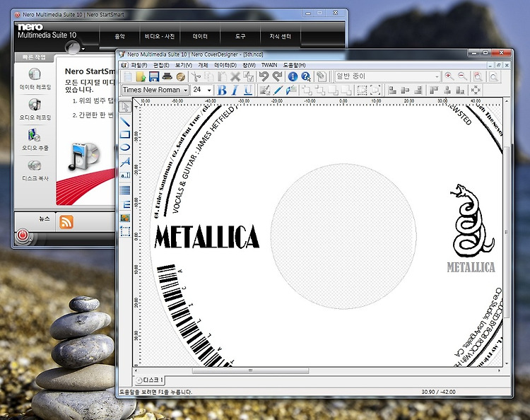This screenshot has height=420, width=530.
Task: Click the Delete X icon in the toolbar
Action: coord(235,76)
